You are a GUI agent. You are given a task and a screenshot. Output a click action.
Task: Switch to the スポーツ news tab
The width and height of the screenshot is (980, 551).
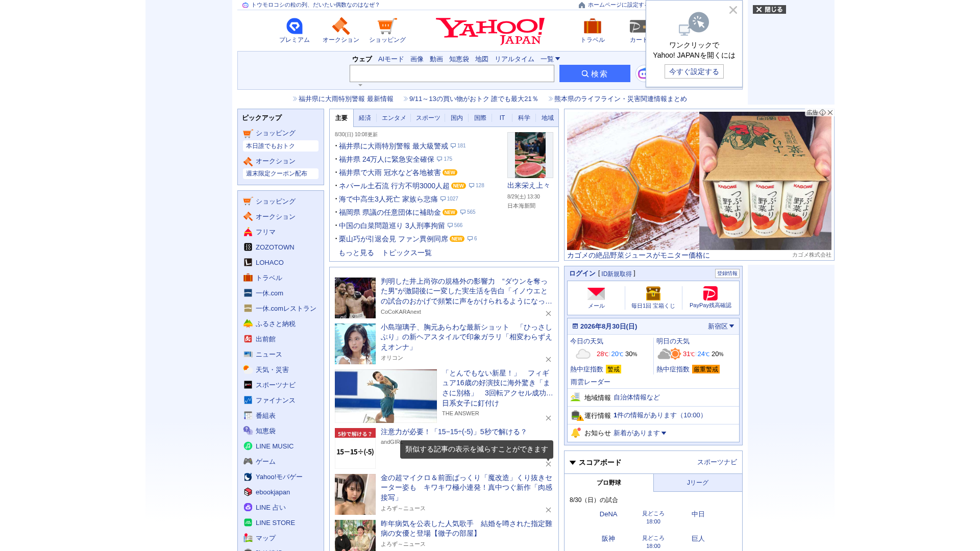point(428,118)
